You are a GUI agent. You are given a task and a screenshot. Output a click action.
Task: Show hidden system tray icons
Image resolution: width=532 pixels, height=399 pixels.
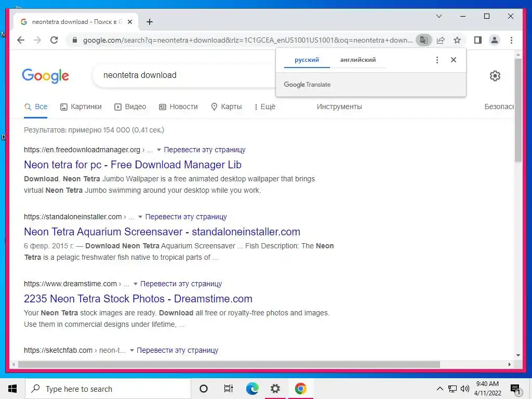pos(440,389)
